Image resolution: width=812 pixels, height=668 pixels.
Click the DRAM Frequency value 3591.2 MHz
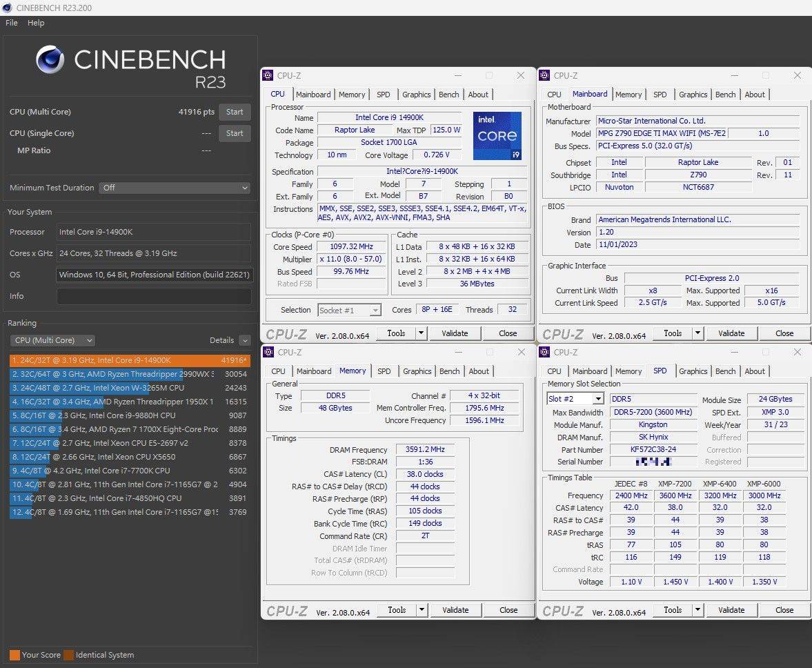tap(425, 449)
